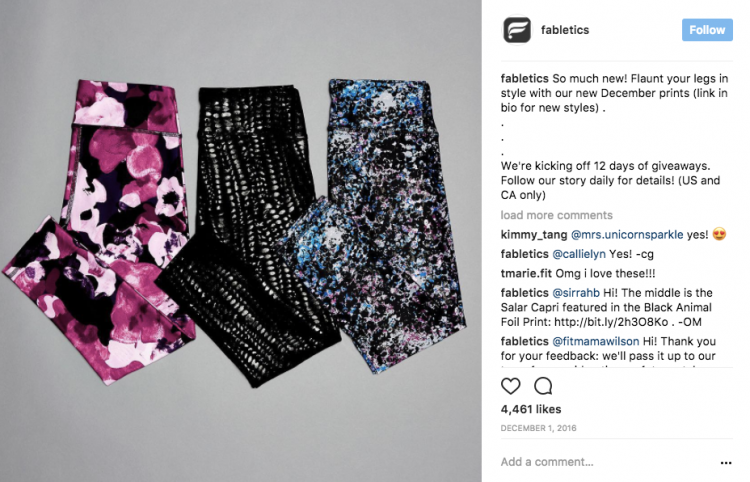Open comments via speech bubble icon
Image resolution: width=750 pixels, height=482 pixels.
tap(543, 386)
